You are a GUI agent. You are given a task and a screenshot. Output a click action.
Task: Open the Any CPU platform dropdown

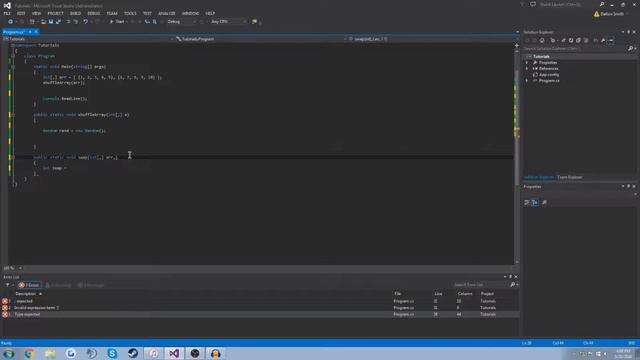tap(228, 22)
